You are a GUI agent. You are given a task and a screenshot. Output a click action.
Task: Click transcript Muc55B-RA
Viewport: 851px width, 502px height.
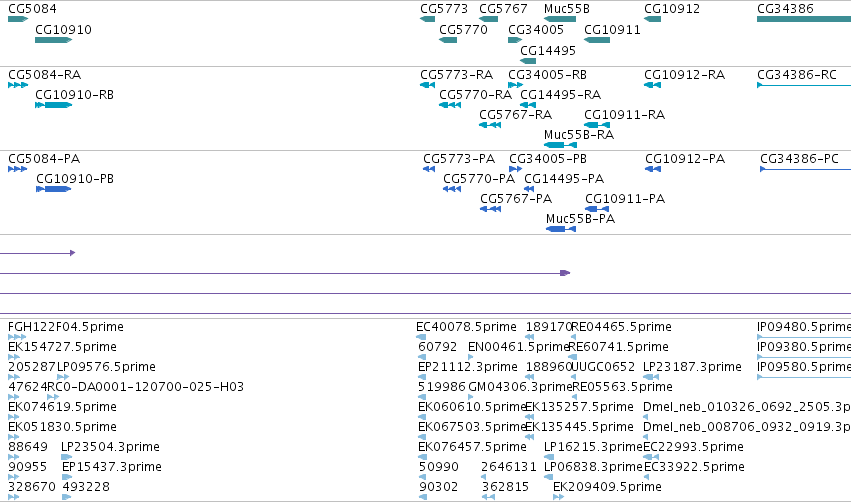(x=579, y=135)
